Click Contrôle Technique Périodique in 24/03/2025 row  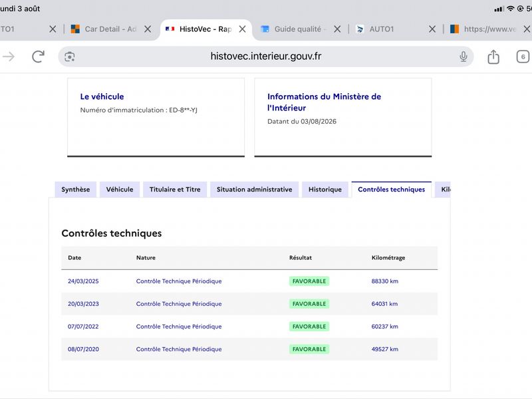tap(179, 281)
